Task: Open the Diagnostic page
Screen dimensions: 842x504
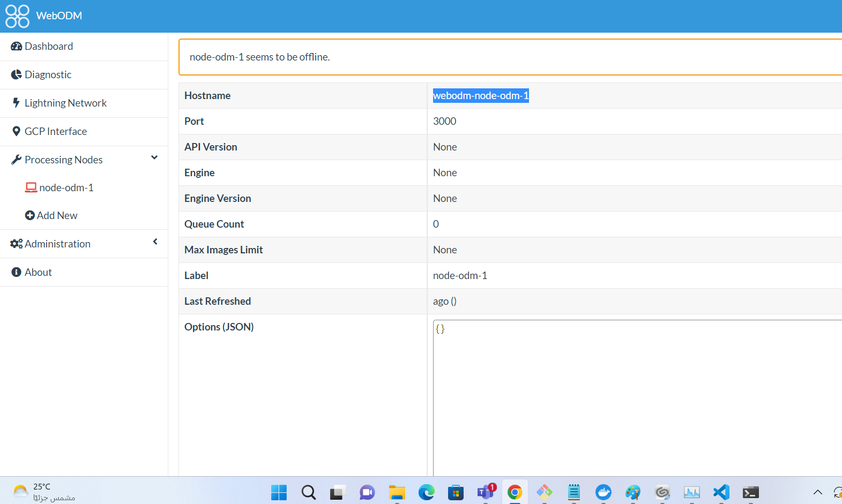Action: tap(48, 75)
